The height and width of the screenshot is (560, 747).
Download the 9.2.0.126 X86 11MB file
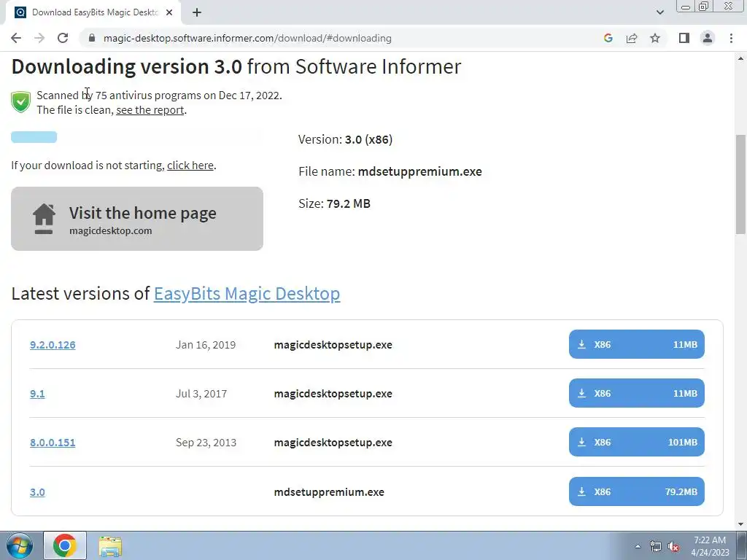636,344
